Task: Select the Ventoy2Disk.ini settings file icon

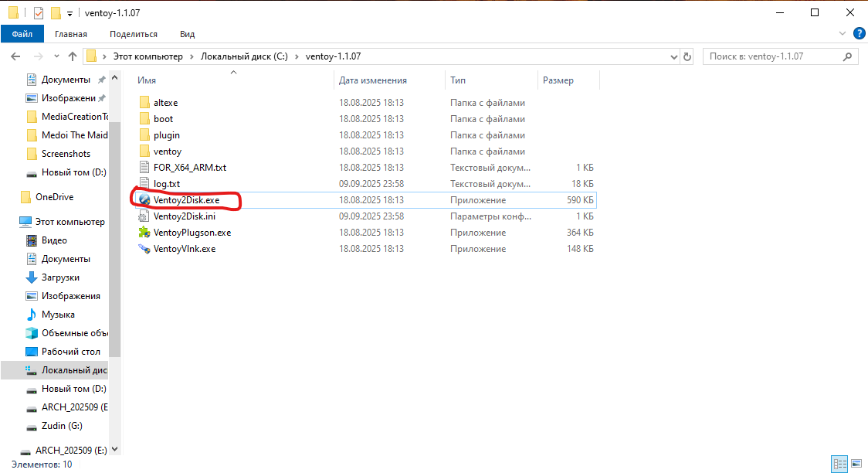Action: (x=144, y=216)
